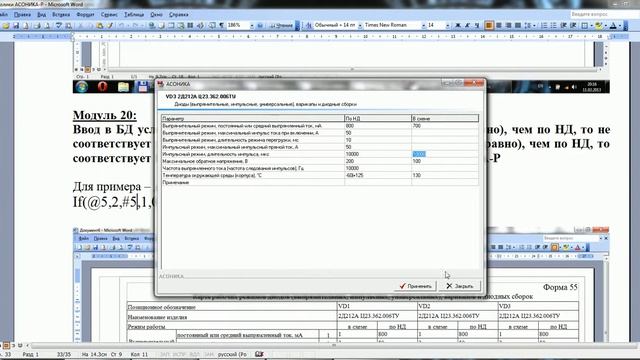Click the Outside border icon

[x=584, y=26]
